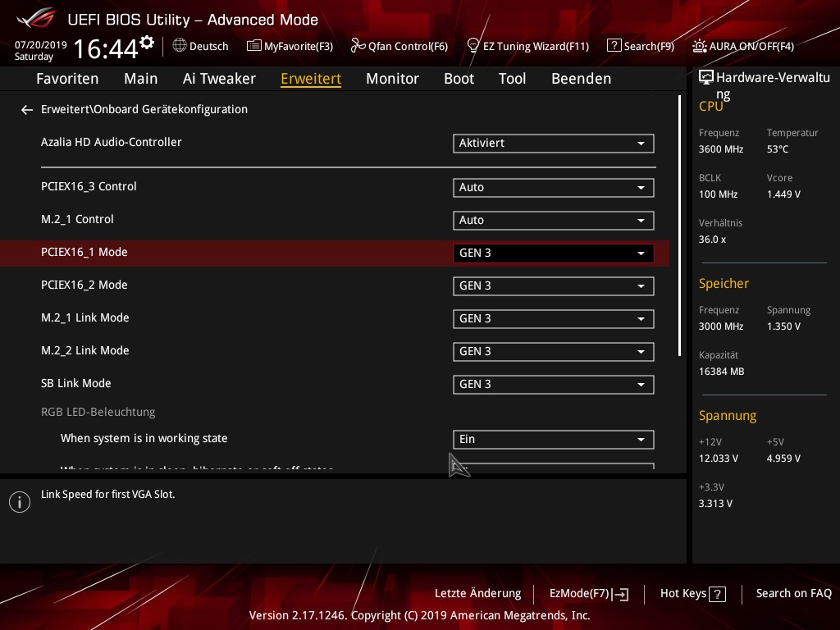Click the Kapazität 16384 MB value
The image size is (840, 630).
(x=721, y=372)
